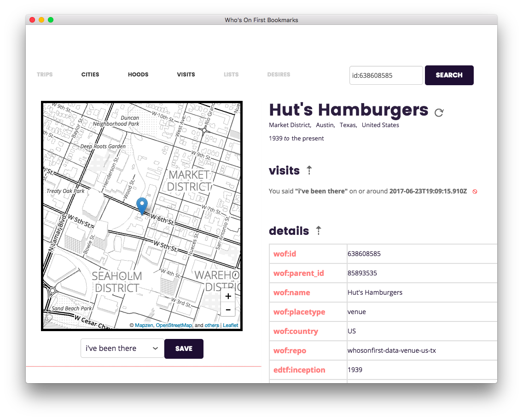Zoom out on the map
The height and width of the screenshot is (420, 523).
pos(228,309)
